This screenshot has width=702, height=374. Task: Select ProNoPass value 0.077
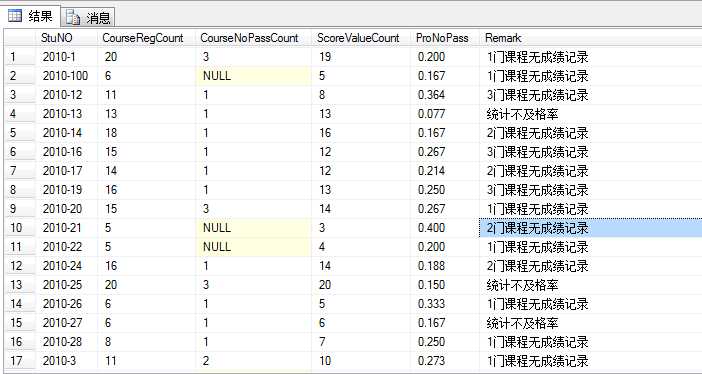click(445, 114)
